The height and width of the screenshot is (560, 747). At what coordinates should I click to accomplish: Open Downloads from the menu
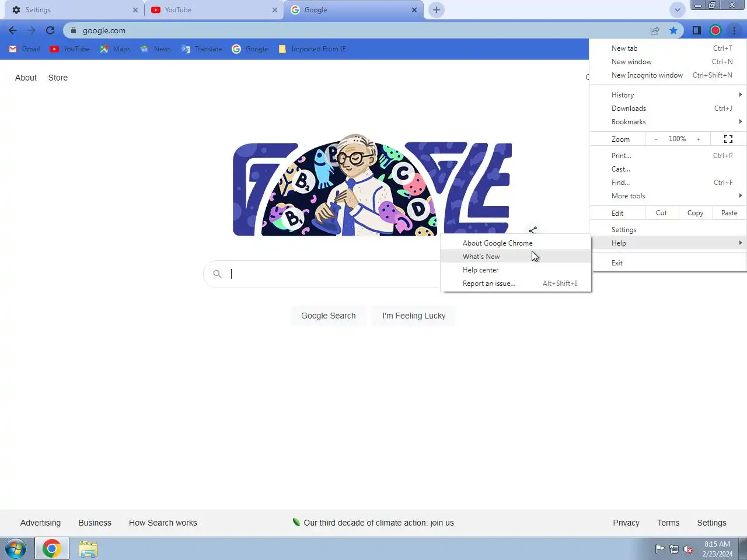(x=668, y=108)
